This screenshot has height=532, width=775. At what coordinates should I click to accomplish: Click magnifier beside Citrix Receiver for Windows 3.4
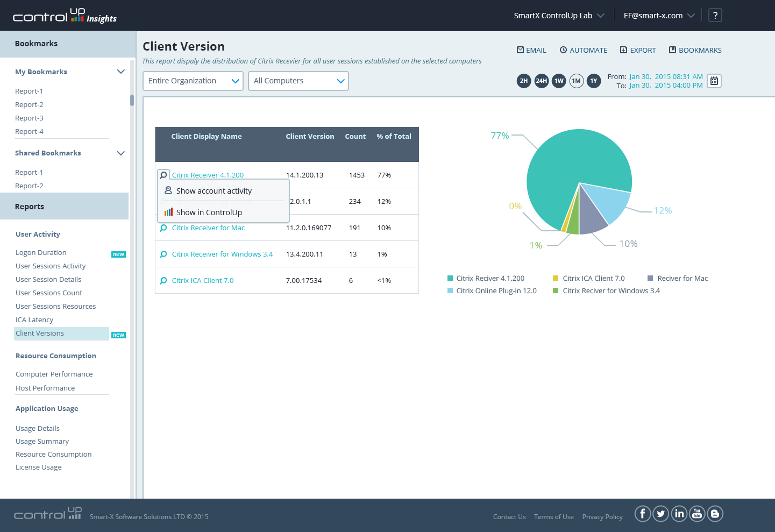[x=163, y=254]
